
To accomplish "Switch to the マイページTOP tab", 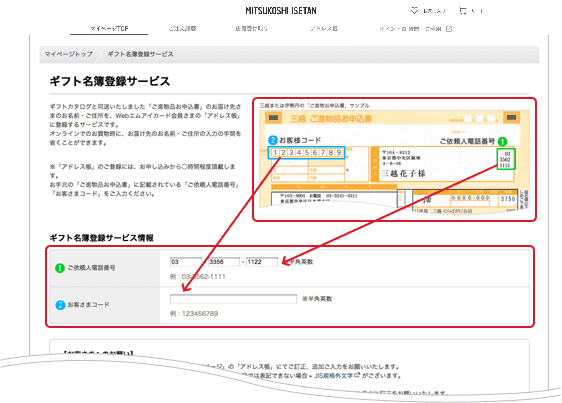I will [109, 28].
